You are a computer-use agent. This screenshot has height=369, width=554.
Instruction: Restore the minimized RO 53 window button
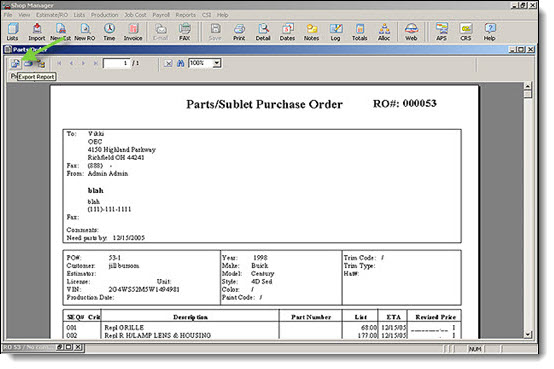60,347
